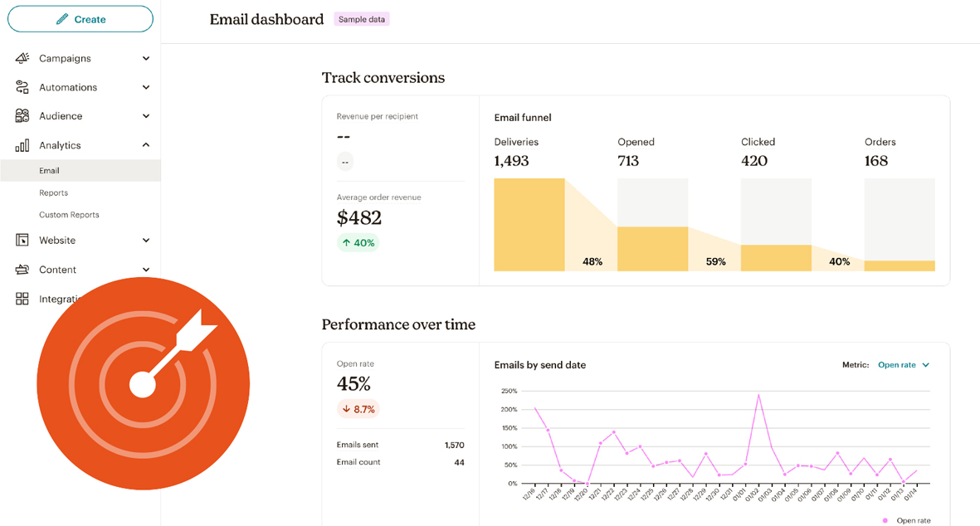Click the Campaigns megaphone icon
Screen dimensions: 980x526
[22, 58]
